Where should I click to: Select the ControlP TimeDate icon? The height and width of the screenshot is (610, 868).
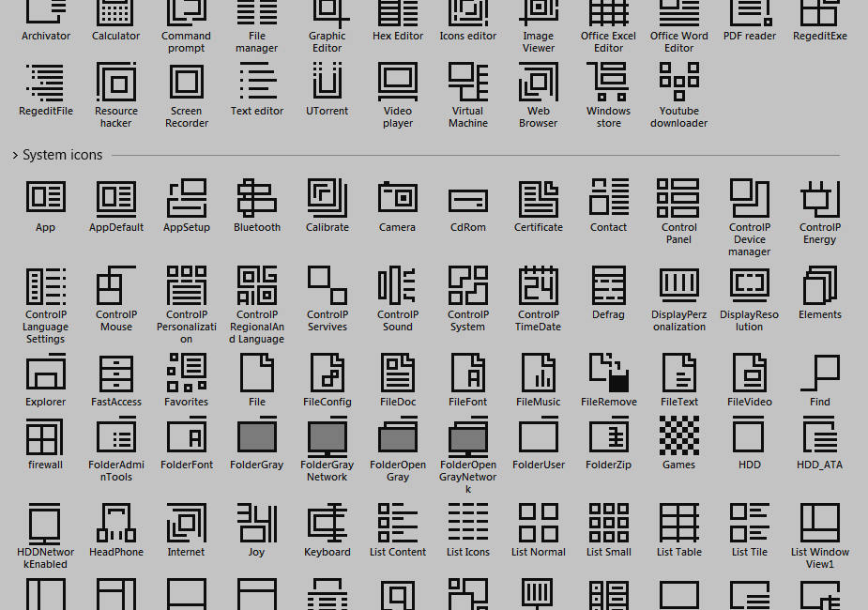538,285
